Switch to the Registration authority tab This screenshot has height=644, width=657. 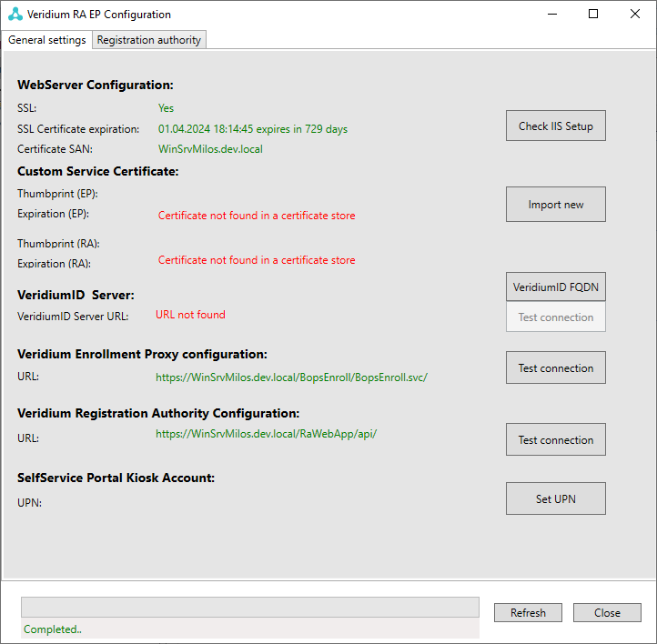pyautogui.click(x=150, y=40)
